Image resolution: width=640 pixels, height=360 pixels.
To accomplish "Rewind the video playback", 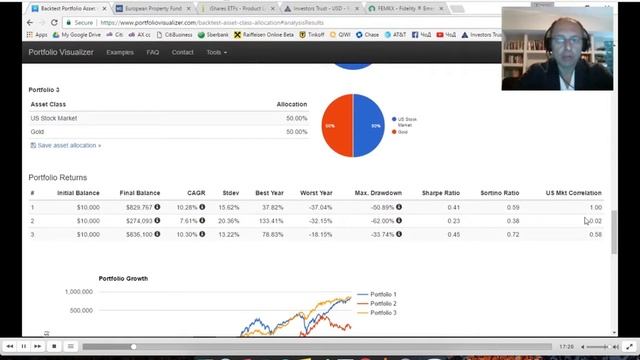I will 10,347.
